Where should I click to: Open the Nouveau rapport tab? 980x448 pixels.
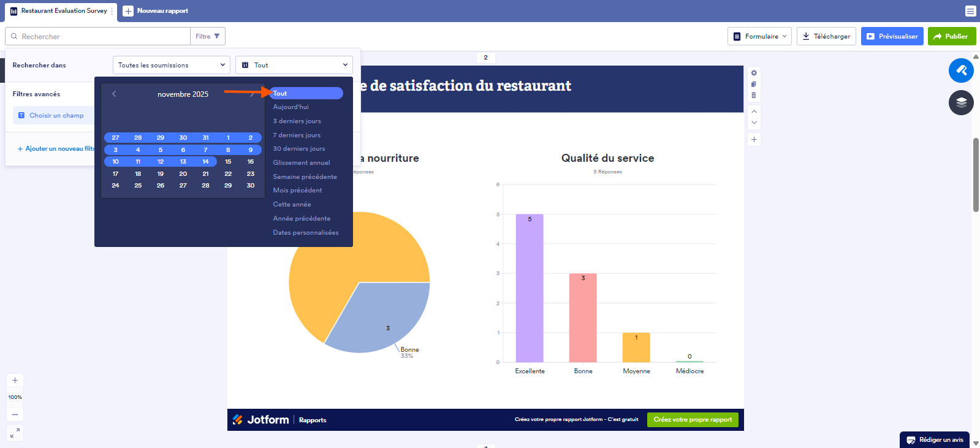click(x=156, y=11)
